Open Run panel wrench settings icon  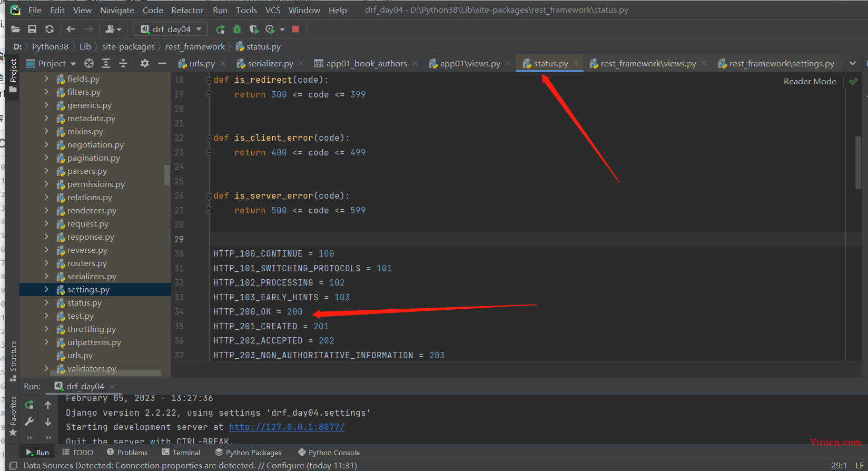point(29,421)
